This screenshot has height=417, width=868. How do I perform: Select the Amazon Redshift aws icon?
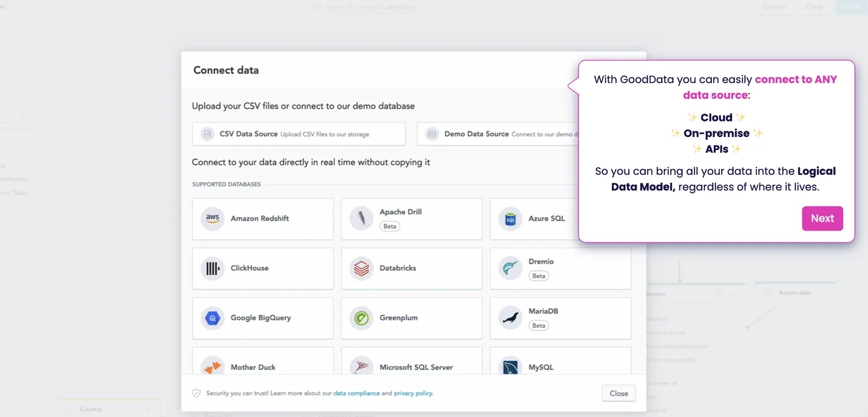pos(213,219)
